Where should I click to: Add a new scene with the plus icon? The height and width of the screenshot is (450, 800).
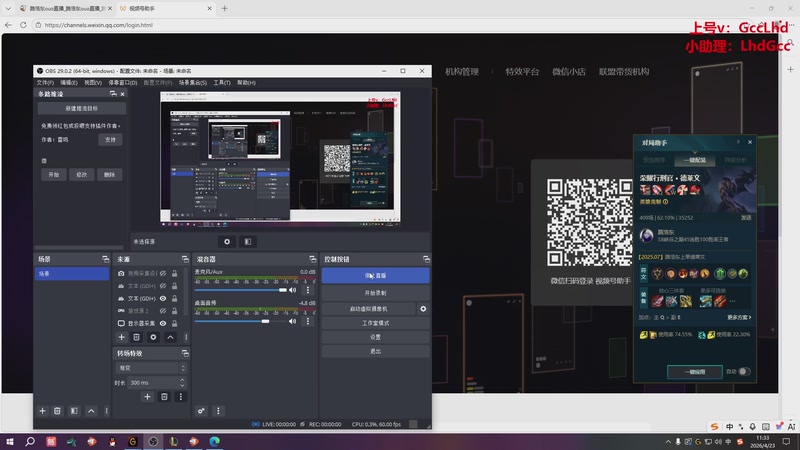click(42, 411)
